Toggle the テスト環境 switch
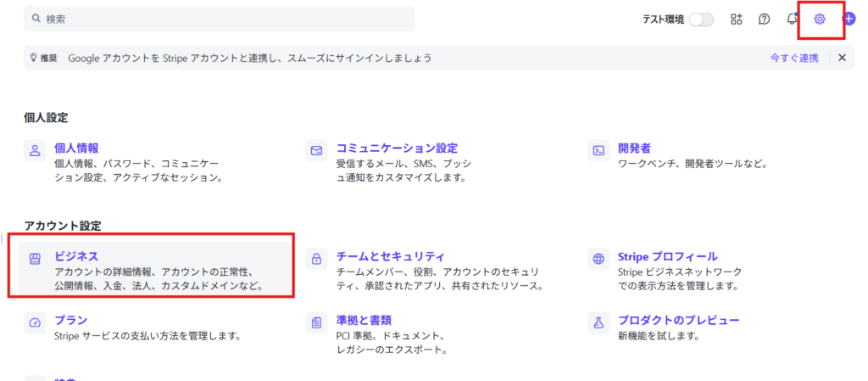 tap(701, 20)
